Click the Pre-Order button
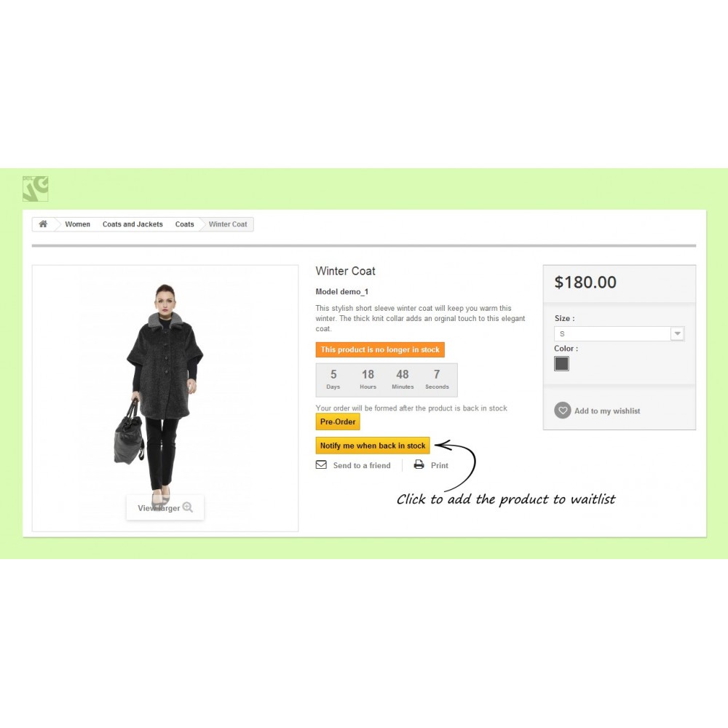This screenshot has height=728, width=728. point(338,422)
